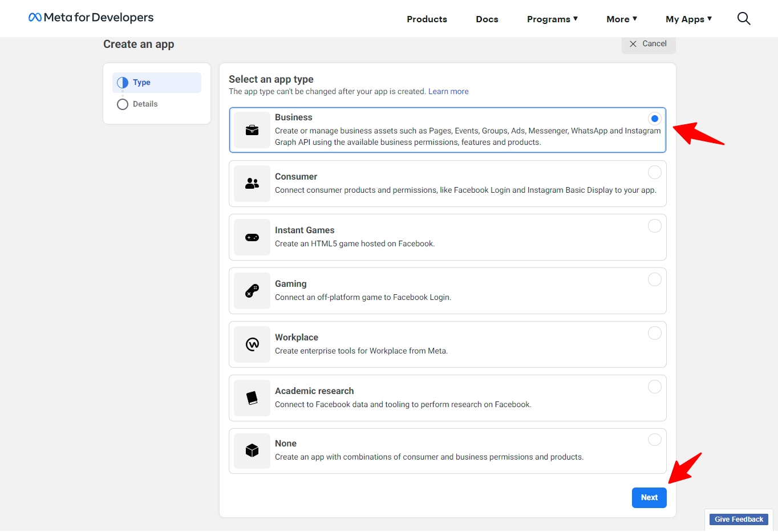This screenshot has width=778, height=532.
Task: Follow the Learn more link
Action: click(x=448, y=91)
